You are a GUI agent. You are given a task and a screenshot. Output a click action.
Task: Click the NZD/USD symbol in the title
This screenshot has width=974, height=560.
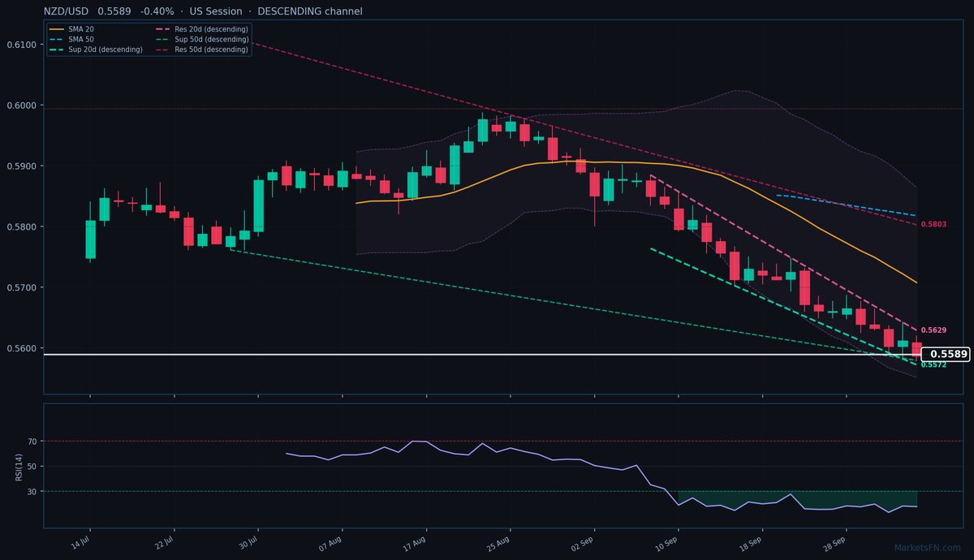[67, 11]
